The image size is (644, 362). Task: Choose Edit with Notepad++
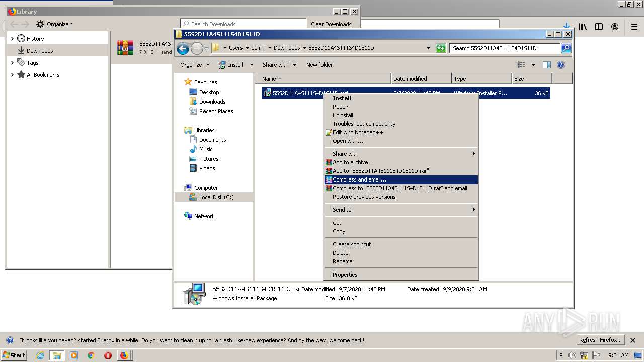(x=400, y=132)
